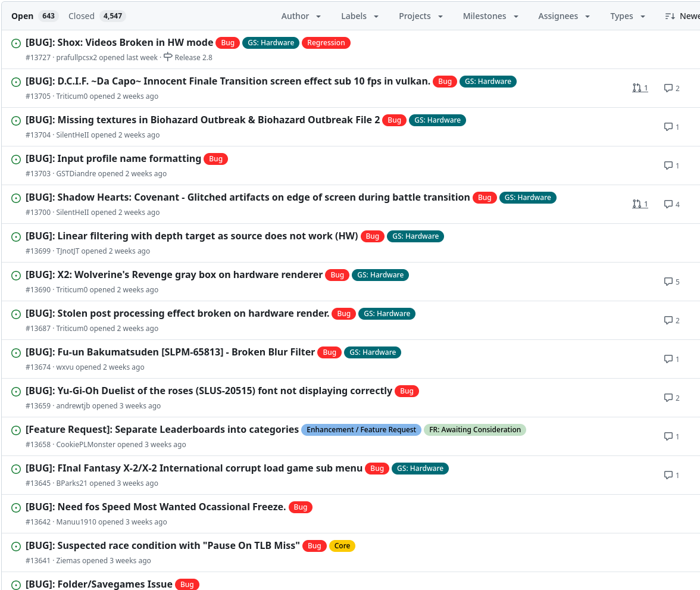Expand the Author filter dropdown

pos(301,16)
